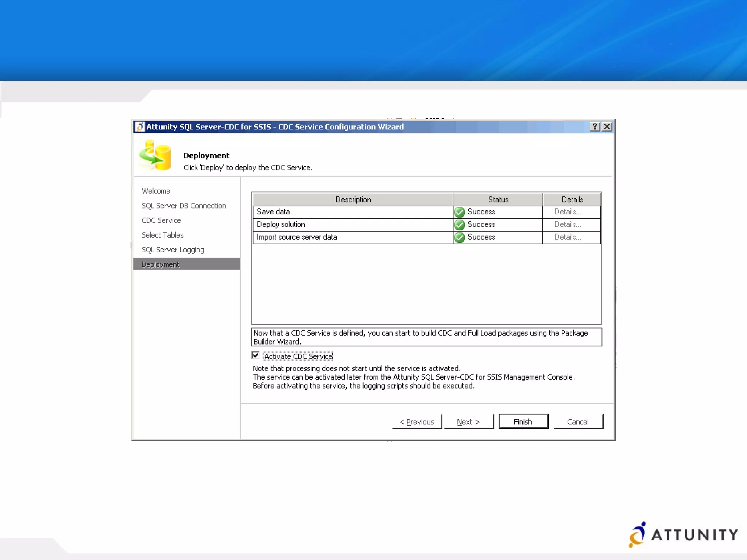Go back with the Previous button
747x560 pixels.
click(417, 421)
